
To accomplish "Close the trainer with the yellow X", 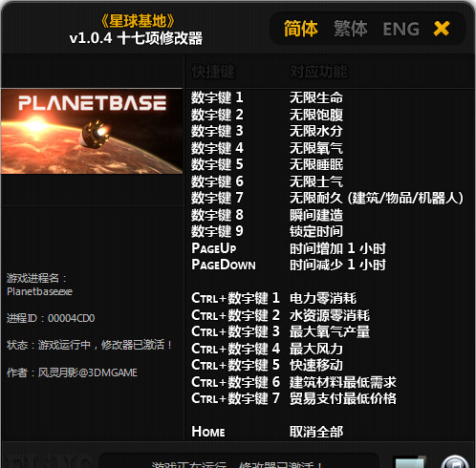I will pyautogui.click(x=442, y=29).
